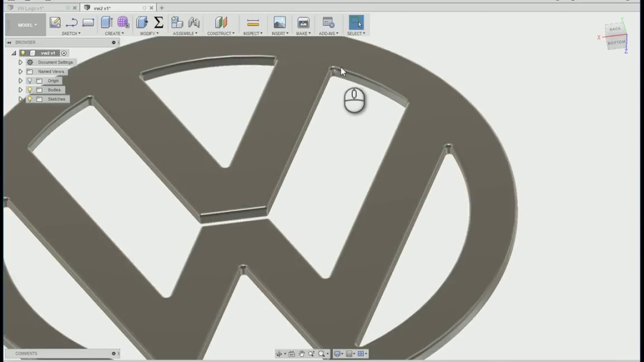Image resolution: width=644 pixels, height=362 pixels.
Task: Open a new design tab with plus
Action: [x=162, y=8]
